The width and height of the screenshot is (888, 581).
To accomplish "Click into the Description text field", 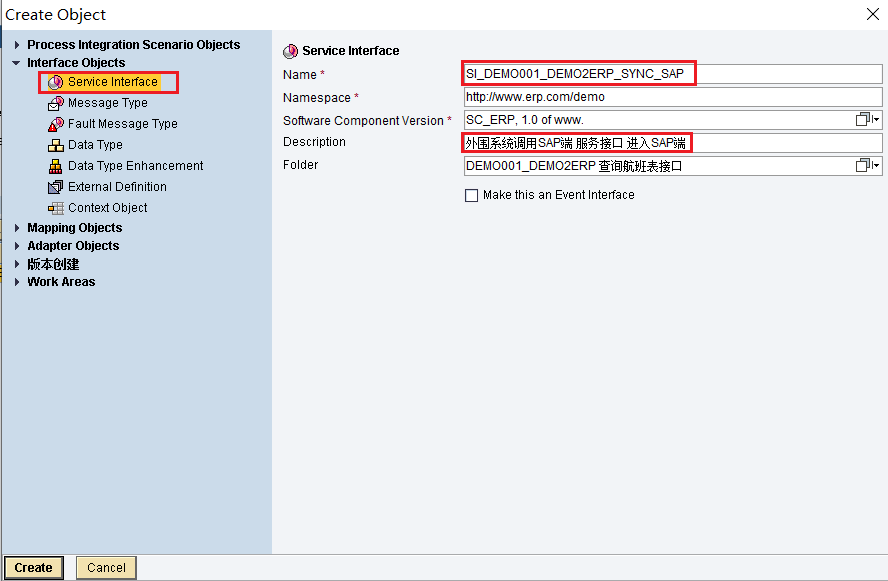I will [x=673, y=143].
